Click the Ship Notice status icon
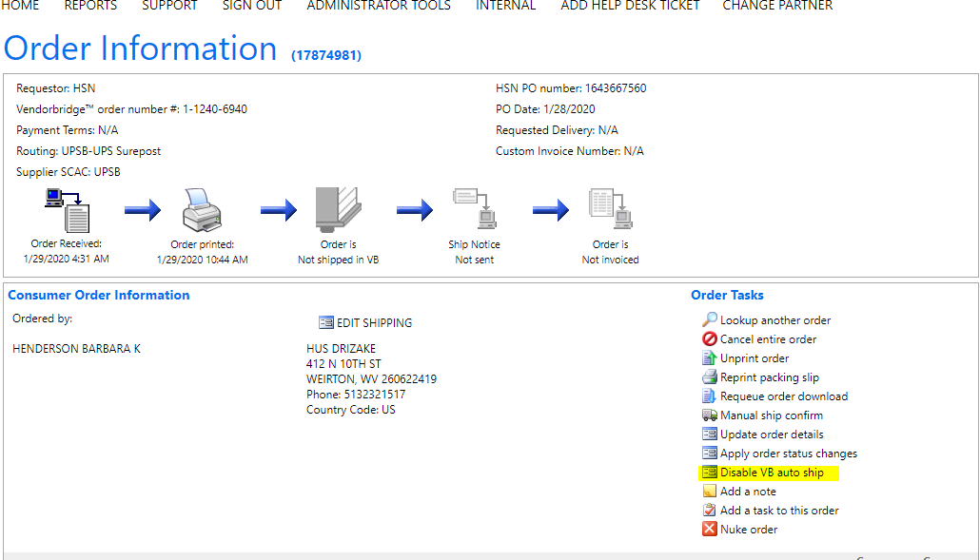Viewport: 980px width, 560px height. pyautogui.click(x=475, y=208)
